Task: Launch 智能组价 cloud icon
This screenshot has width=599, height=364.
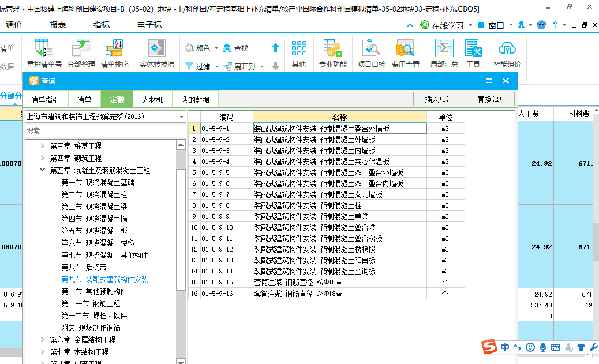Action: point(507,48)
